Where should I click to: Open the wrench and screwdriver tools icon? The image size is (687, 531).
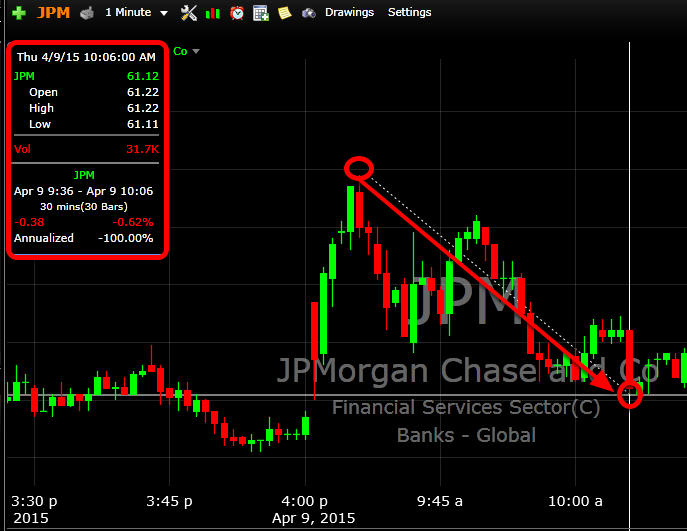coord(189,13)
